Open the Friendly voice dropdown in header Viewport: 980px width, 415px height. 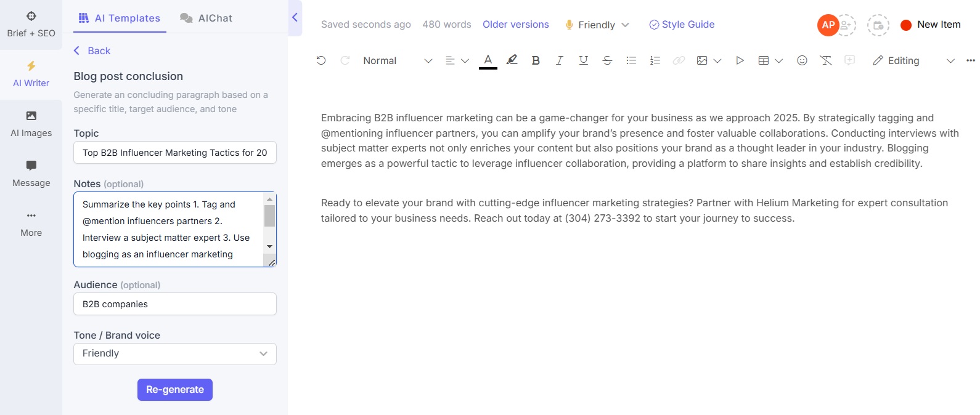(597, 25)
